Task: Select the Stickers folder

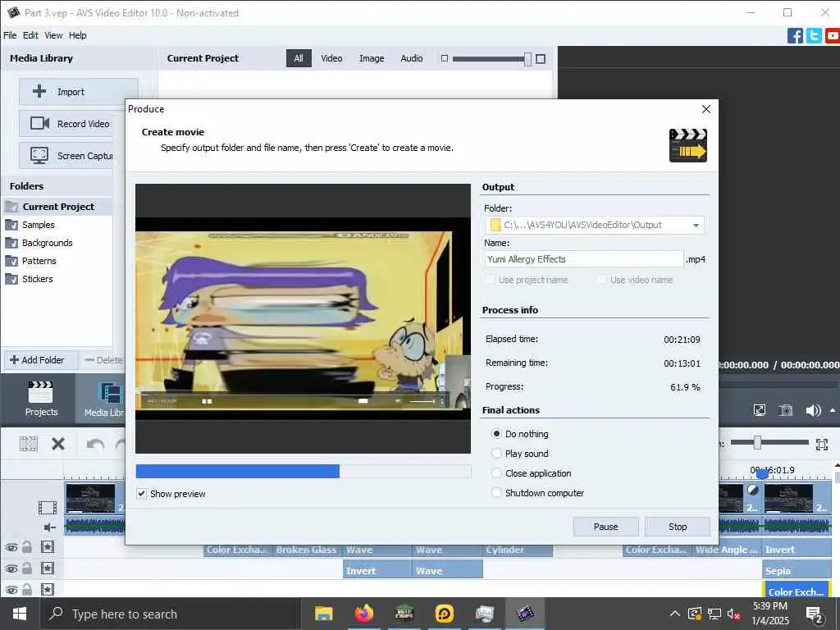Action: [x=37, y=279]
